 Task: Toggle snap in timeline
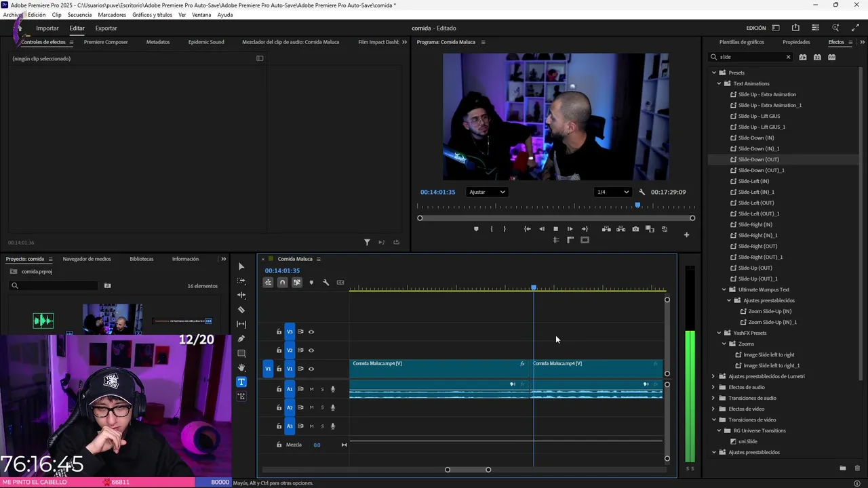pyautogui.click(x=283, y=283)
